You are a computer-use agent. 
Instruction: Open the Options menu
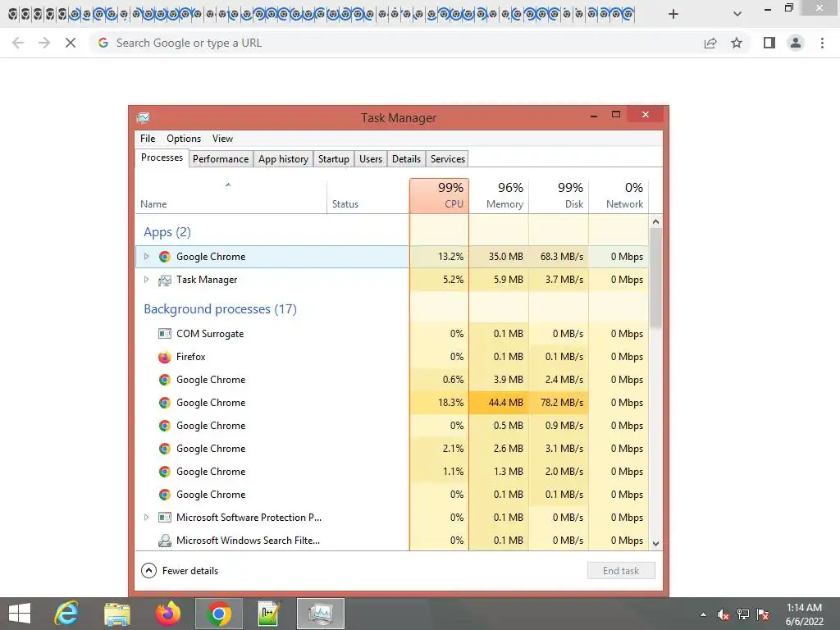184,138
